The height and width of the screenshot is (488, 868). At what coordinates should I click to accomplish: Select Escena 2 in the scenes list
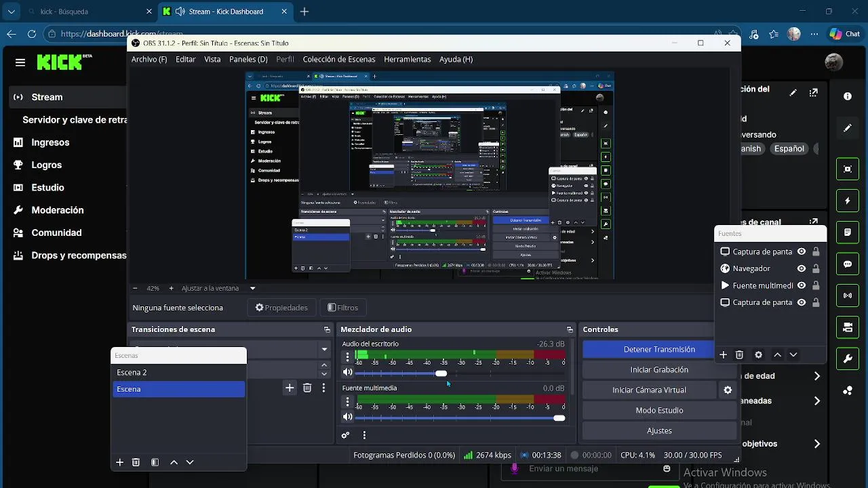tap(178, 372)
